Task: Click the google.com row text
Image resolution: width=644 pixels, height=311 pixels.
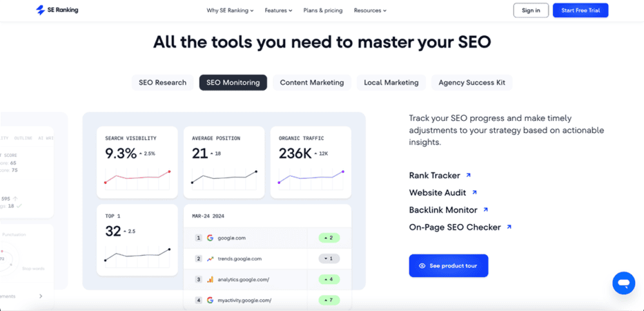Action: [232, 238]
